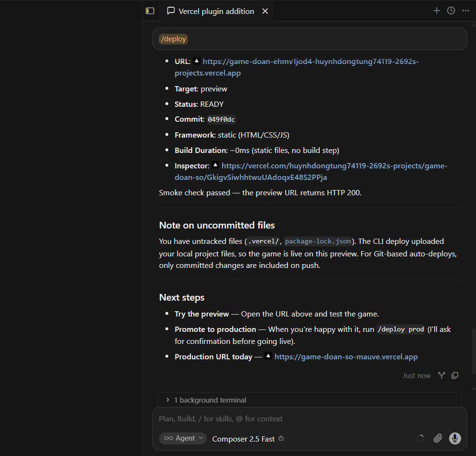Fork the chat using the branch icon
The width and height of the screenshot is (476, 456).
point(442,376)
